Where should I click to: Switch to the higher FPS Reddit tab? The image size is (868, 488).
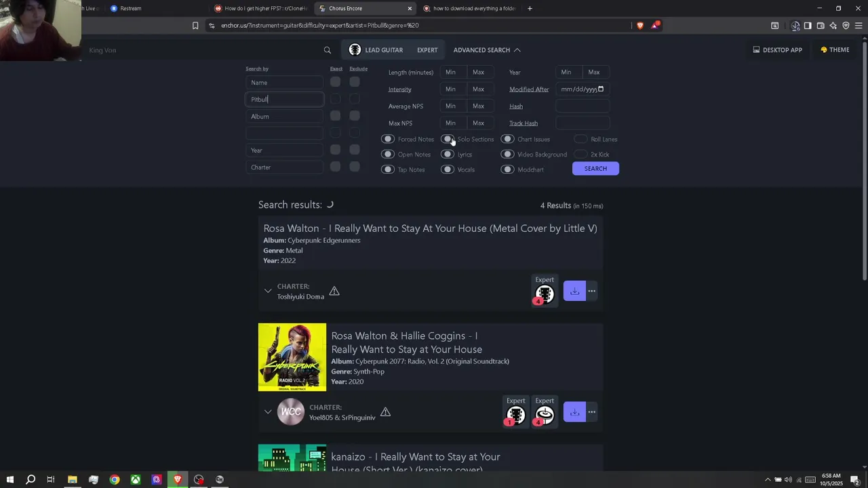[261, 9]
